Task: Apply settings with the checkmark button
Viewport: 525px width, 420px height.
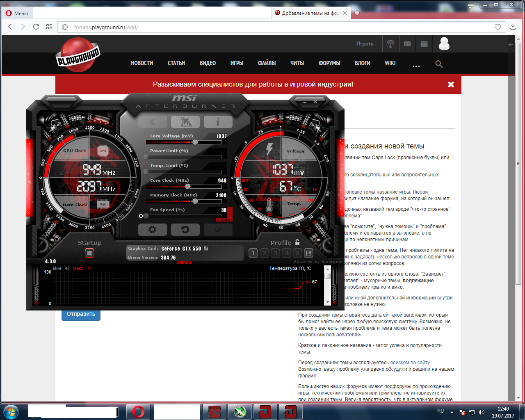Action: coord(218,230)
